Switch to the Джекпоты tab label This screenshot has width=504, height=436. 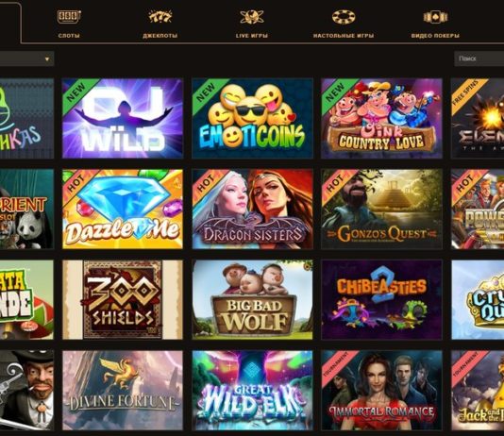[160, 36]
